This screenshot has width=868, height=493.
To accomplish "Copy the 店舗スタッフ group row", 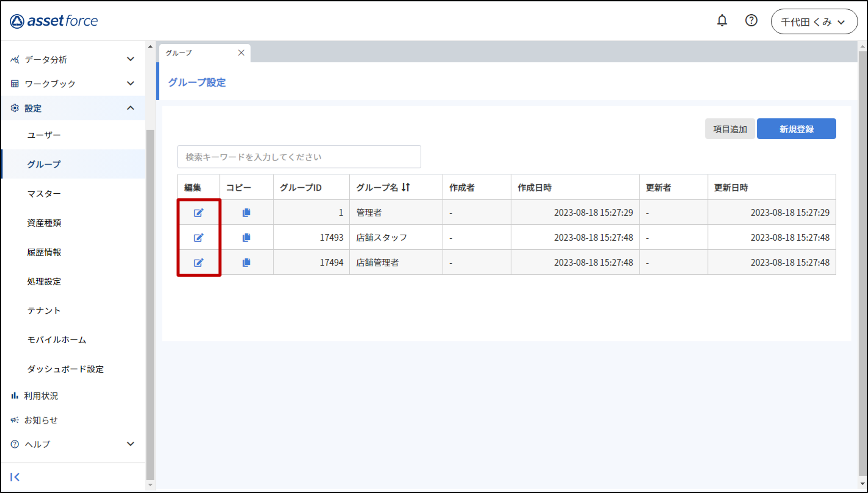I will (246, 238).
